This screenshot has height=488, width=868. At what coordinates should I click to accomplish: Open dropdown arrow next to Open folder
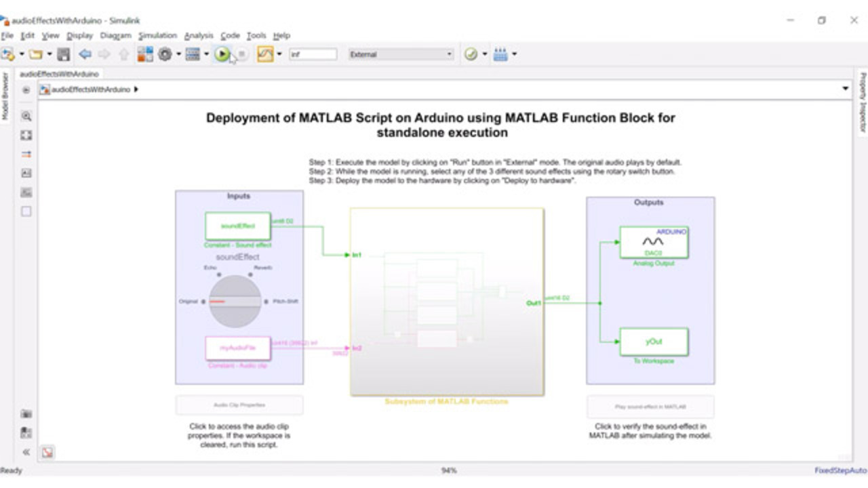[x=49, y=54]
